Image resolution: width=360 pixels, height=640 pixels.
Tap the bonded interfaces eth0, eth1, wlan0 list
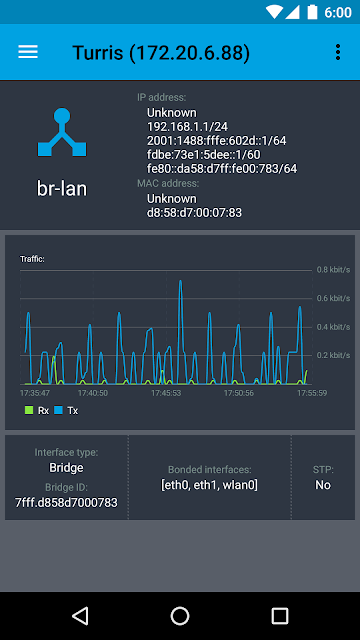(210, 485)
